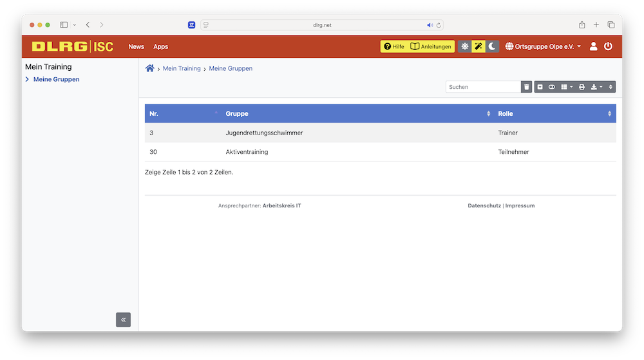Toggle the card view switch icon

(552, 87)
